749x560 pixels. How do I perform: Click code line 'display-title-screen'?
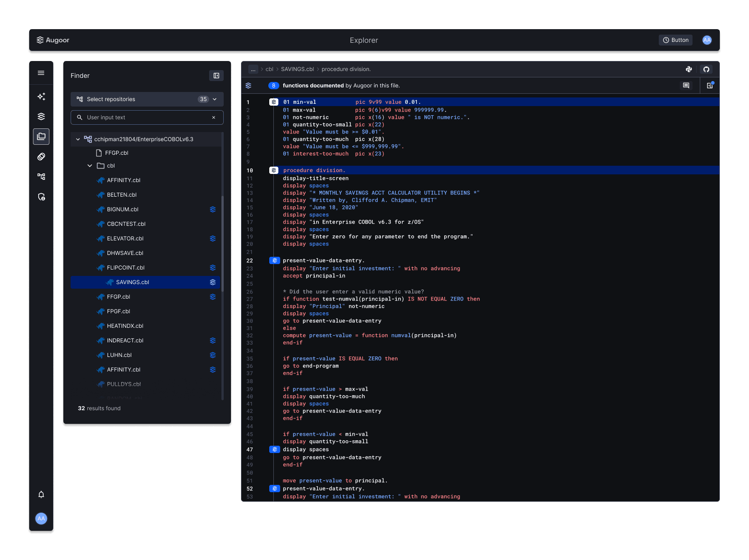pyautogui.click(x=316, y=178)
